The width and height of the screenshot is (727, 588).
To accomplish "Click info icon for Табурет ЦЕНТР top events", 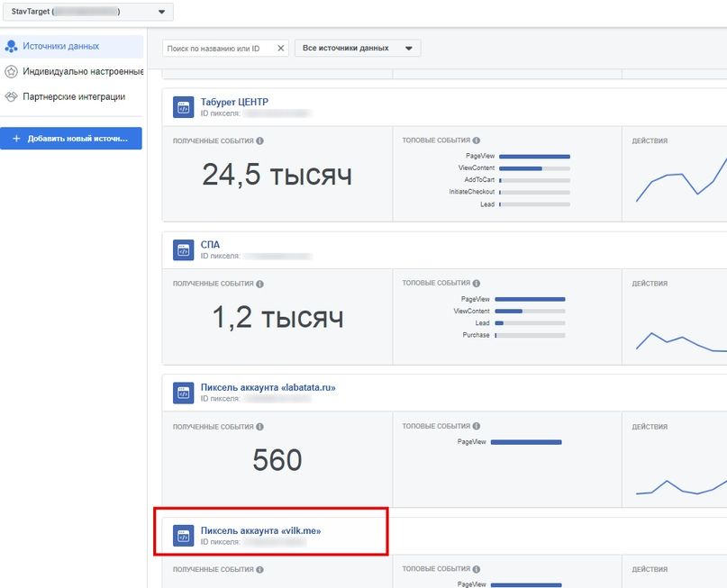I will tap(477, 140).
